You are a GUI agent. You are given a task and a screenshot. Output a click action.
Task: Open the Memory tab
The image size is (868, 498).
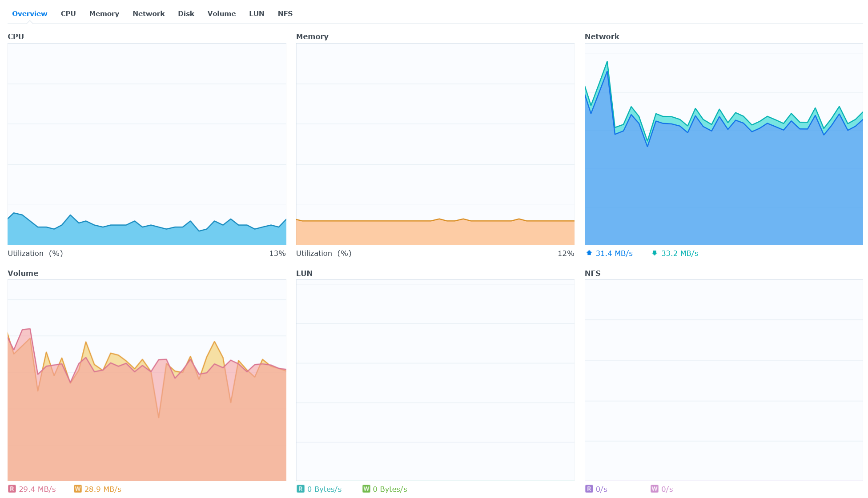click(x=104, y=13)
